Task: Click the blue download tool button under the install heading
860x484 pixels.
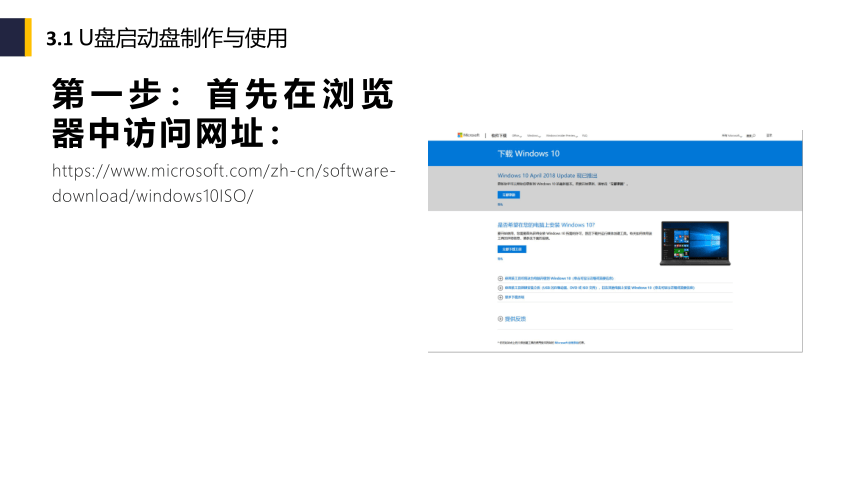Action: click(512, 249)
